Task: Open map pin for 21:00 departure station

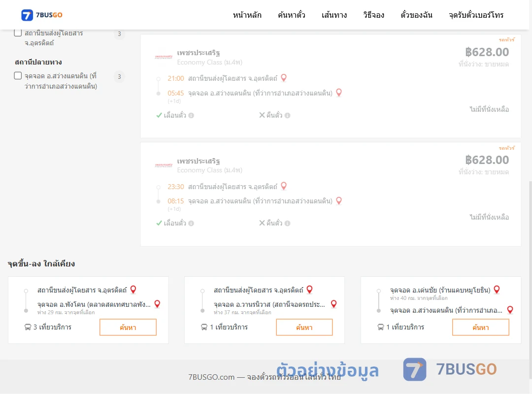Action: coord(284,78)
